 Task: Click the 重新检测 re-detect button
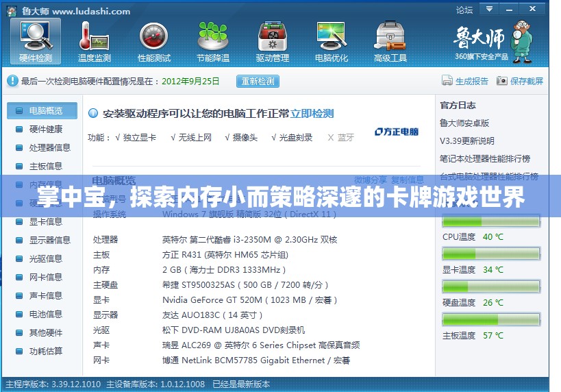tap(258, 82)
